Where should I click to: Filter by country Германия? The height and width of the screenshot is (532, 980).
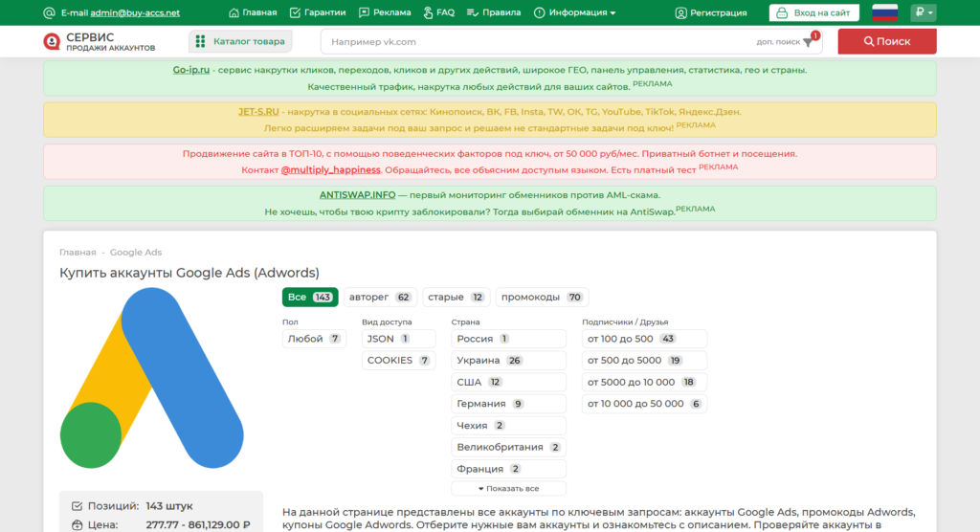click(508, 404)
